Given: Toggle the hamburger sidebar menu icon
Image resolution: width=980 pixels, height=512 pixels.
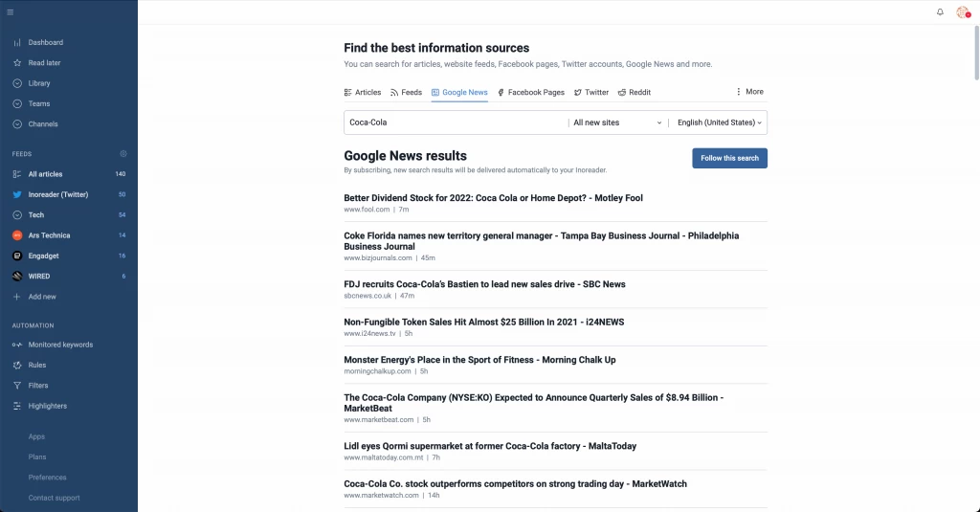Looking at the screenshot, I should [10, 11].
